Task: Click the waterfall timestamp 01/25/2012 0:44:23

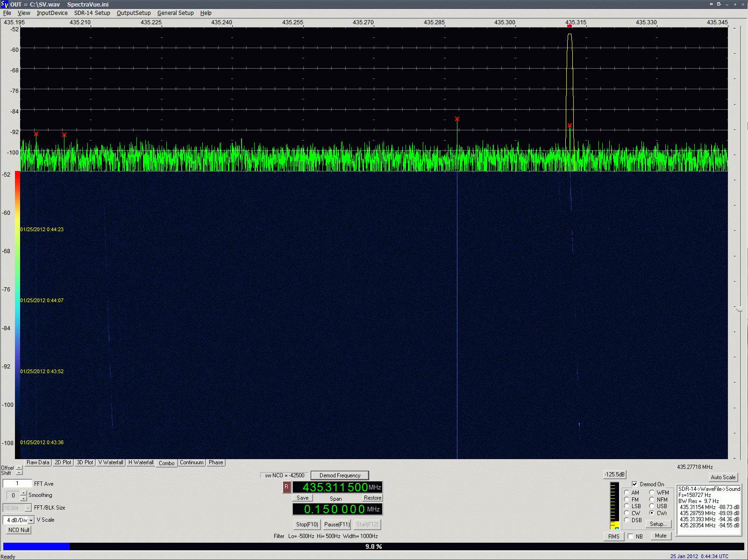Action: (x=42, y=229)
